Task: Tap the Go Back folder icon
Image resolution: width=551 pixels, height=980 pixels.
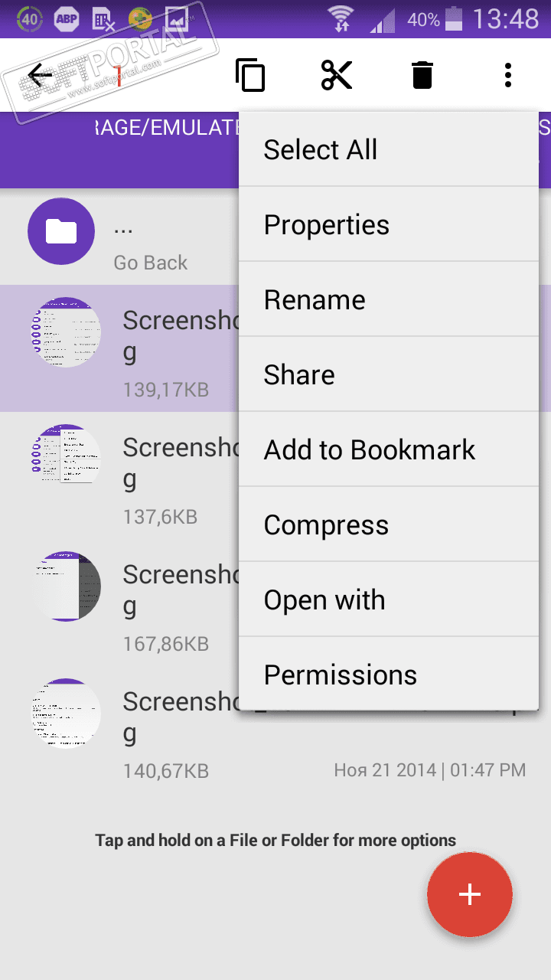Action: point(61,230)
